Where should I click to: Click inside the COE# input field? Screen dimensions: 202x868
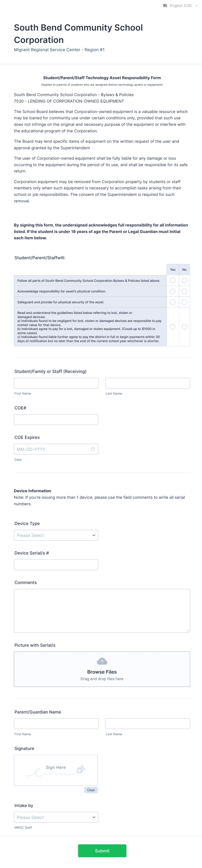point(56,419)
